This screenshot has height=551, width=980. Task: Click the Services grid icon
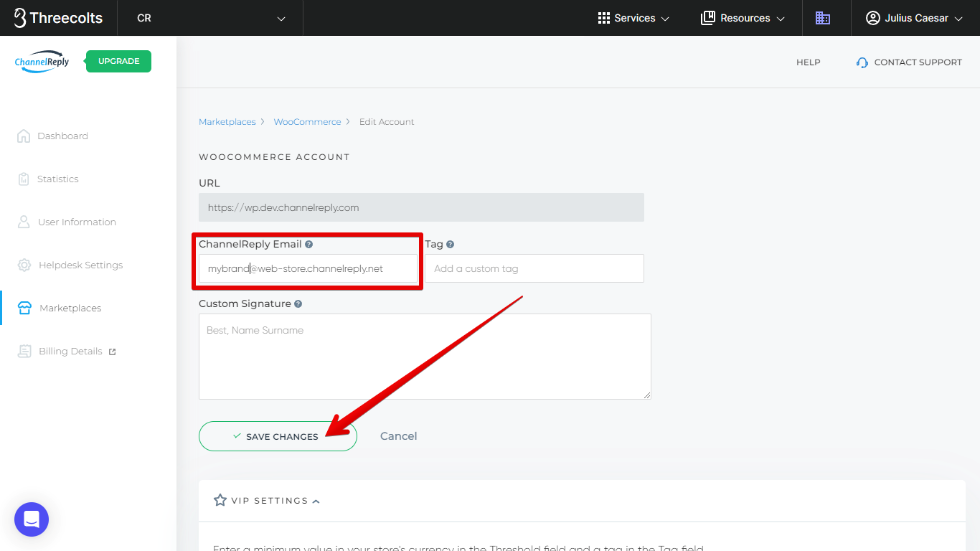(x=604, y=18)
